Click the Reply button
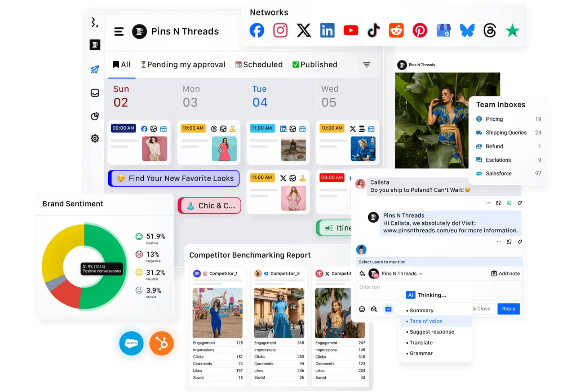The height and width of the screenshot is (392, 588). 509,309
